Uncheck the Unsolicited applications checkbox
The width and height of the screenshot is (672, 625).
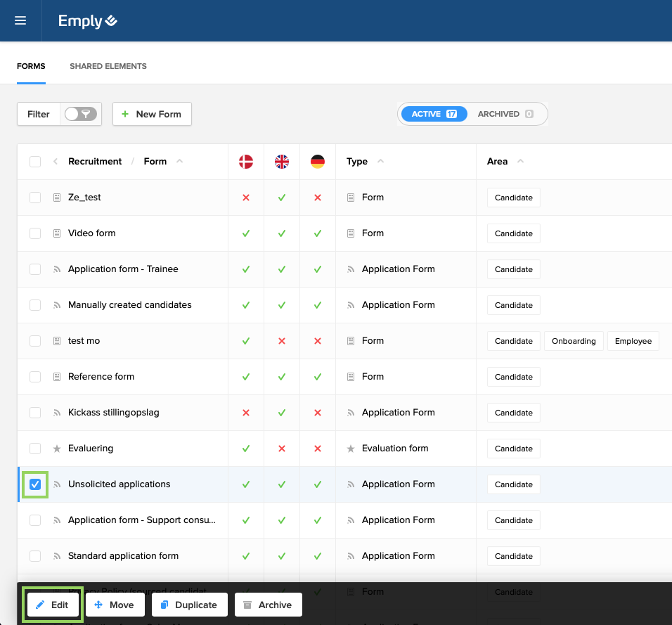[x=35, y=484]
